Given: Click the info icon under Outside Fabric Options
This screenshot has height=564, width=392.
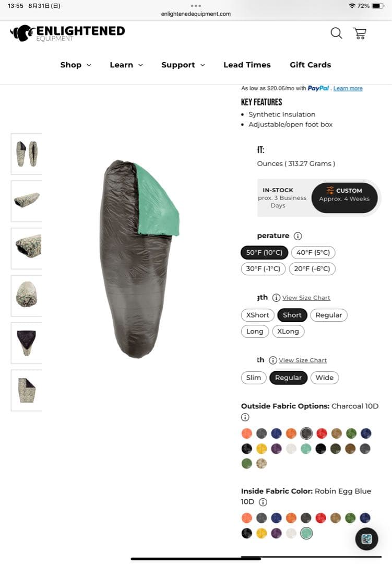Looking at the screenshot, I should point(245,417).
